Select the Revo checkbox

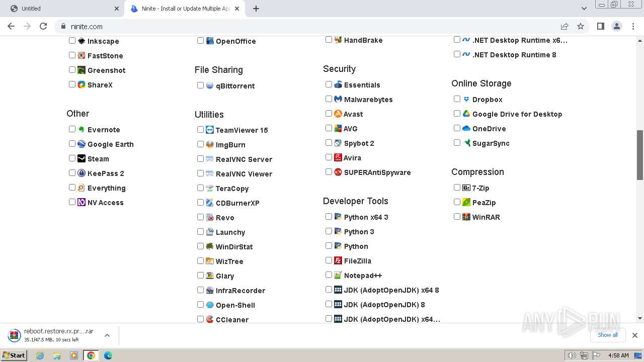click(x=200, y=217)
